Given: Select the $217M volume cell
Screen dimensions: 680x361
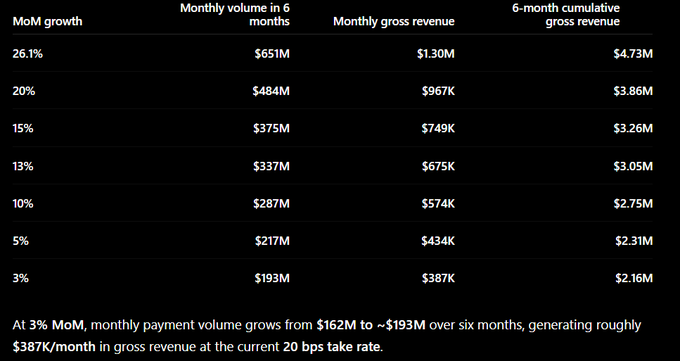Looking at the screenshot, I should [x=272, y=241].
